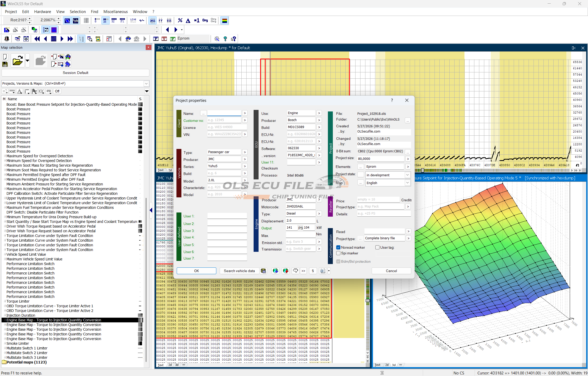The width and height of the screenshot is (588, 376).
Task: Select the 16-bit data width toolbar icon
Action: click(x=105, y=20)
